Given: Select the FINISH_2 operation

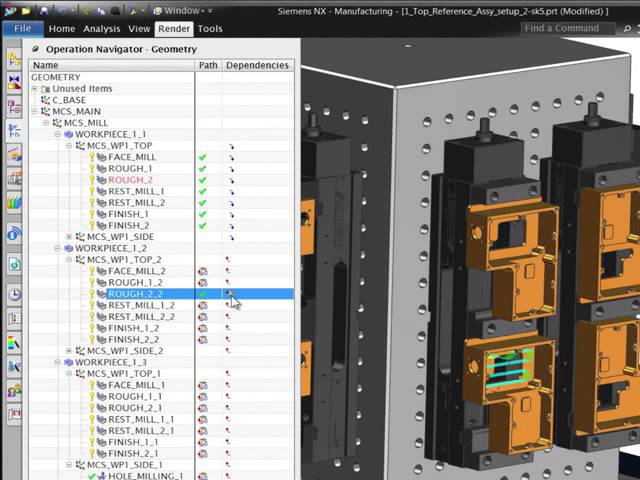Looking at the screenshot, I should click(x=129, y=225).
